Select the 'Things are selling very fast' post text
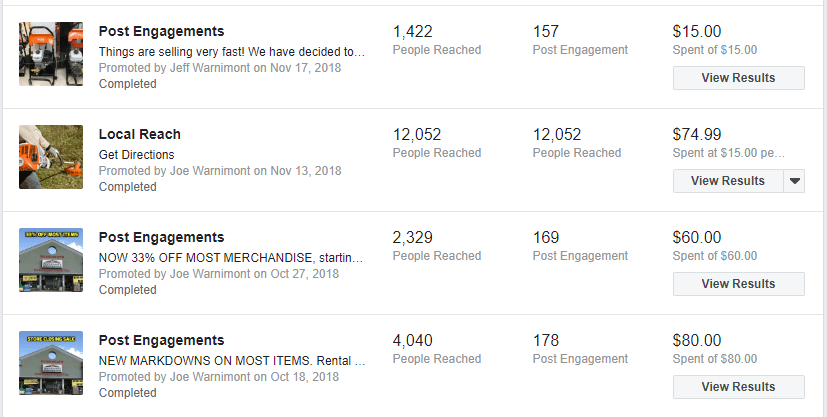 [x=232, y=52]
